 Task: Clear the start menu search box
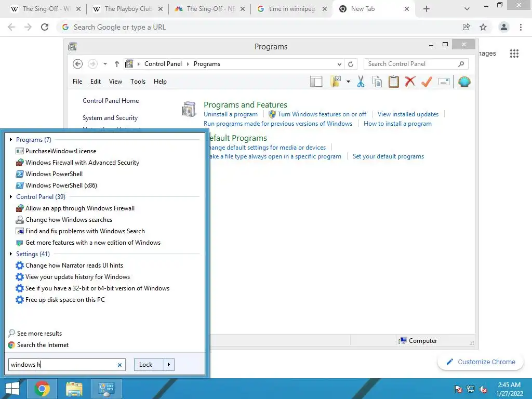119,365
